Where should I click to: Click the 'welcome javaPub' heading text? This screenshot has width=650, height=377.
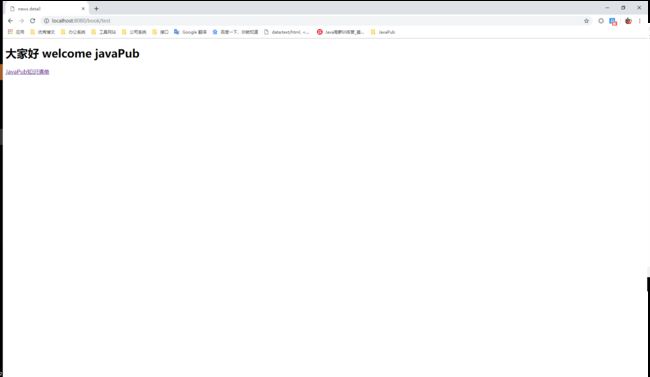click(91, 54)
